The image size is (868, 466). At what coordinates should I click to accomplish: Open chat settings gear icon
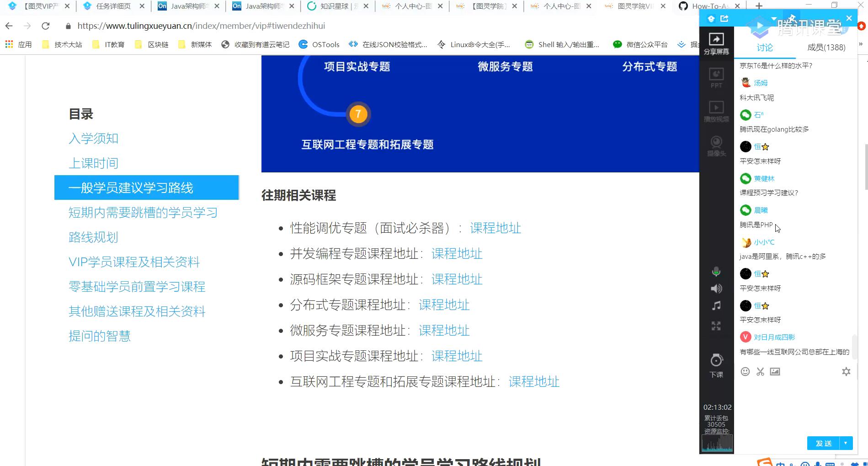[846, 371]
